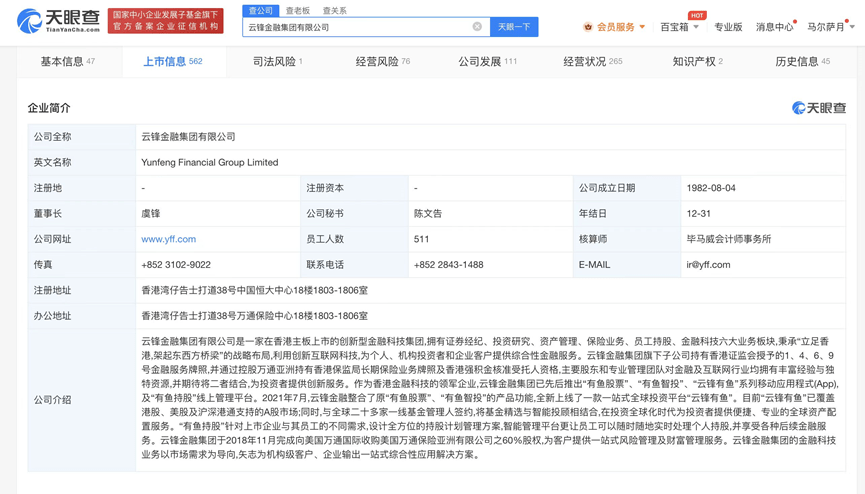Click the auditor 毕马威会计师事务所
Image resolution: width=865 pixels, height=494 pixels.
(x=729, y=239)
